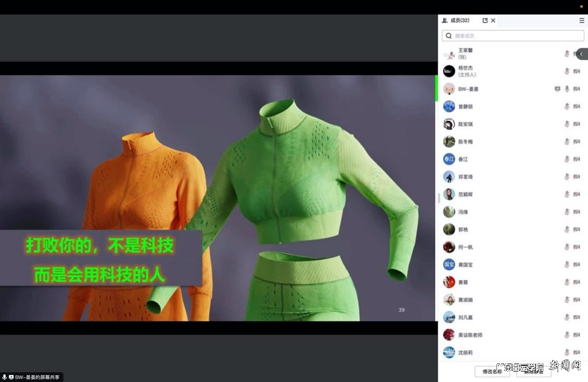This screenshot has height=382, width=588.
Task: Open the hamburger menu in the panel corner
Action: 581,20
